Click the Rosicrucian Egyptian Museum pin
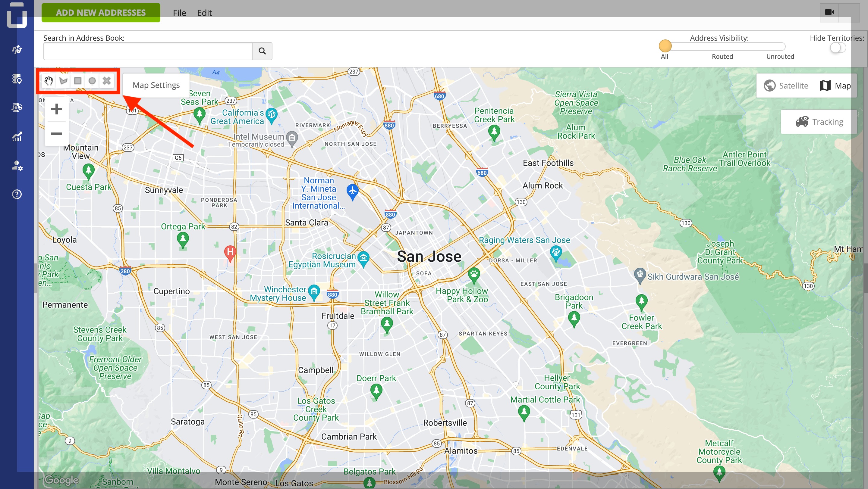 pyautogui.click(x=363, y=260)
